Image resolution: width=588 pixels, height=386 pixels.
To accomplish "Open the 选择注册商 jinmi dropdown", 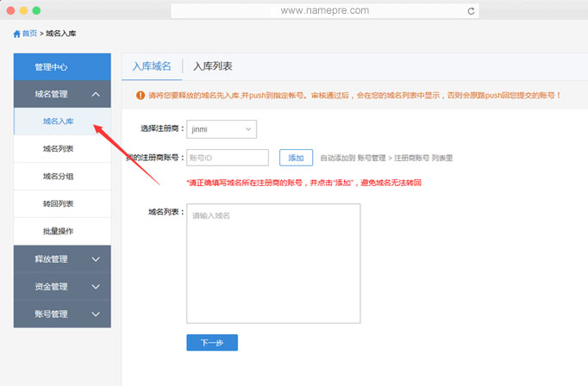I will coord(222,128).
